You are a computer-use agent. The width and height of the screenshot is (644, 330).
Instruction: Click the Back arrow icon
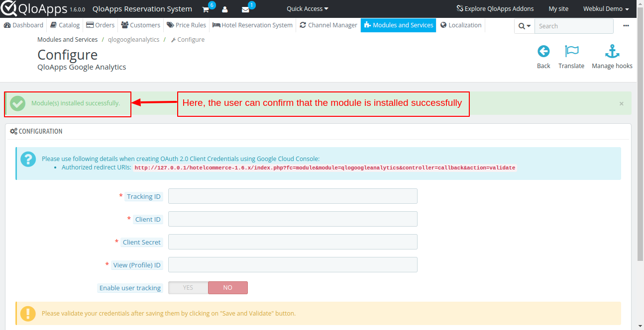[543, 51]
